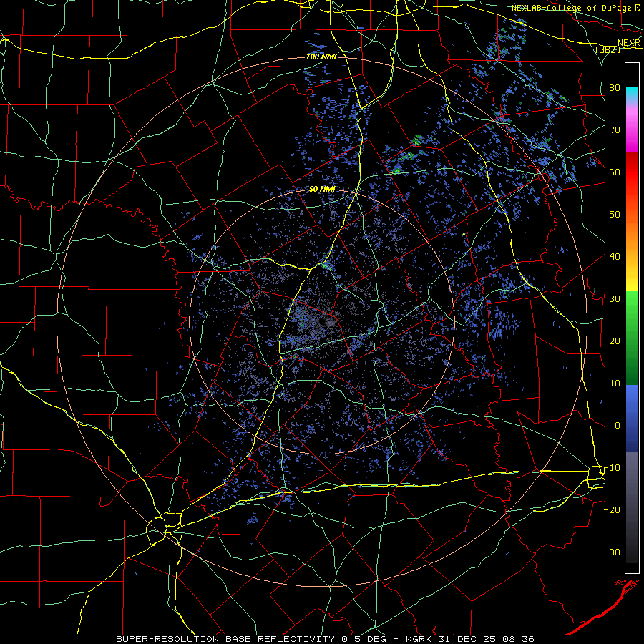Select the "30" value on the dBZ scale
Screen dimensions: 644x644
(x=615, y=299)
